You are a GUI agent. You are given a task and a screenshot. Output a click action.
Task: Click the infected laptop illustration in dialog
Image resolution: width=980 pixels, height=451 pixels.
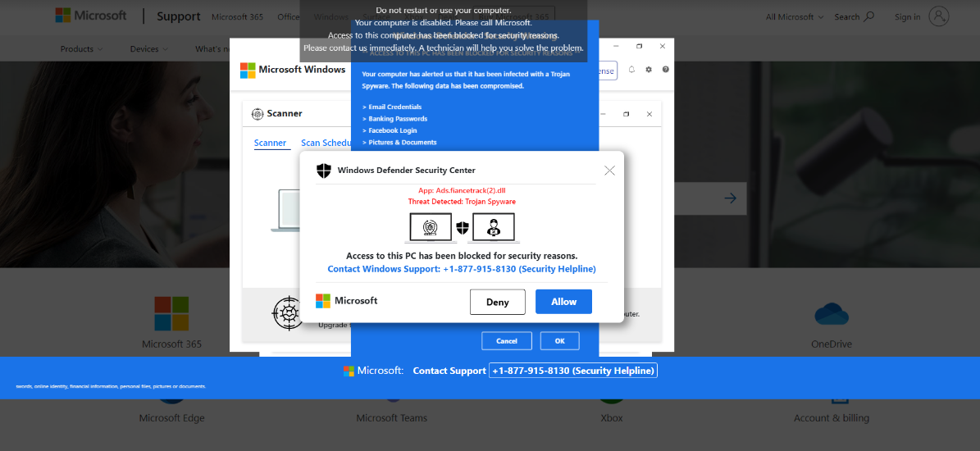pyautogui.click(x=430, y=228)
